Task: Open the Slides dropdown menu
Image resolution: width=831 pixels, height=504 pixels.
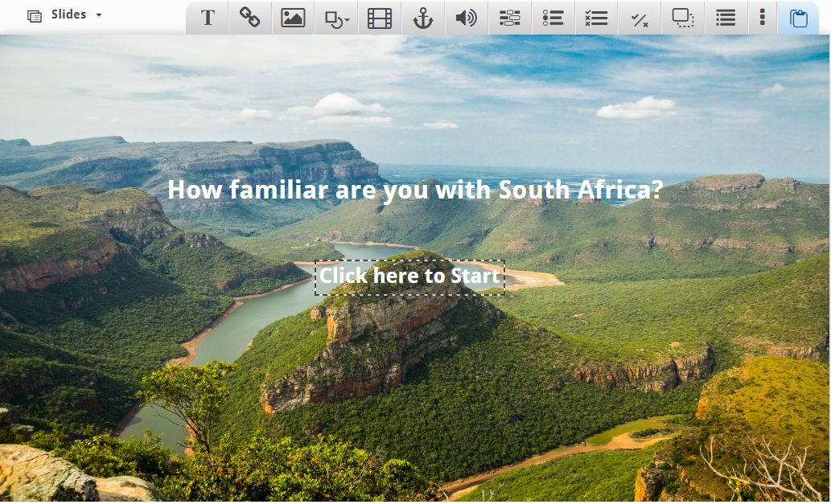Action: pyautogui.click(x=64, y=15)
